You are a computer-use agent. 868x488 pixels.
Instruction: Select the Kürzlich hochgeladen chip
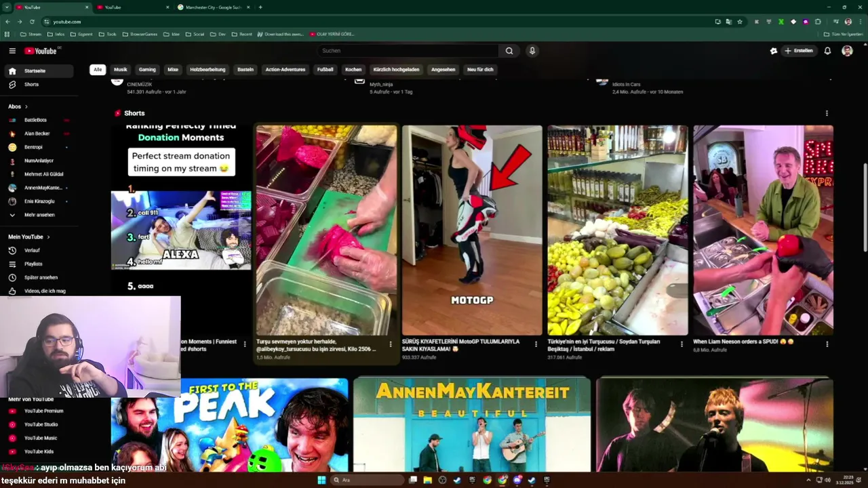(396, 70)
